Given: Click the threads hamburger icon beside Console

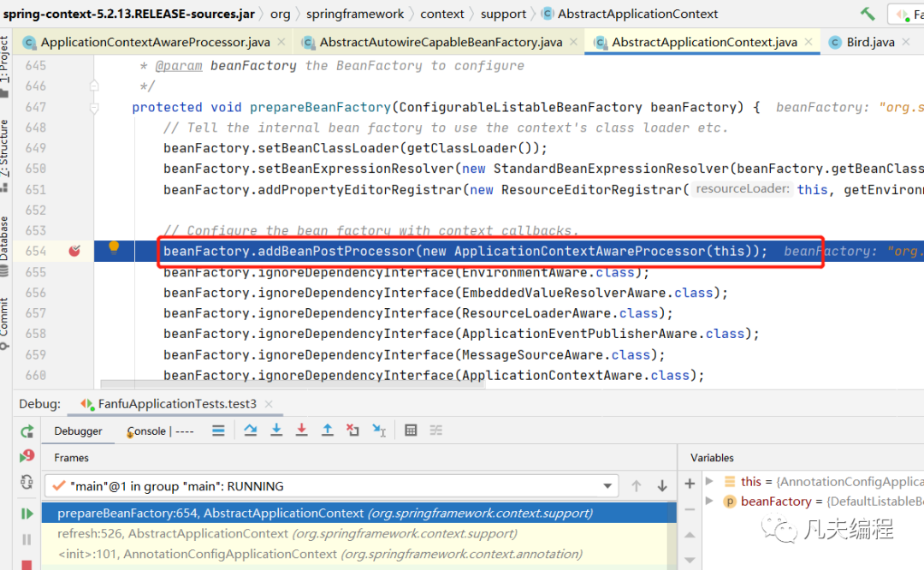Looking at the screenshot, I should [218, 430].
